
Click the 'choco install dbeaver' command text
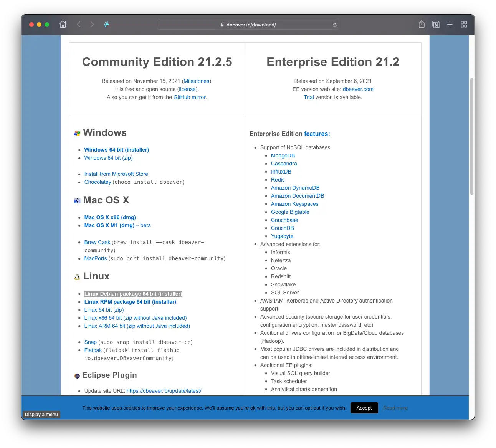[x=148, y=182]
